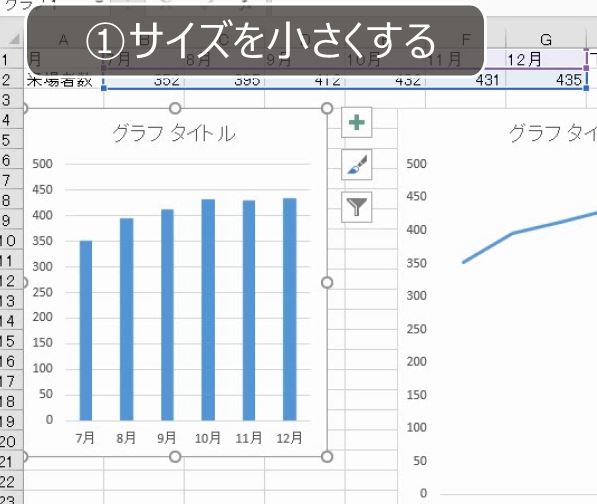Select column G header

pos(546,40)
